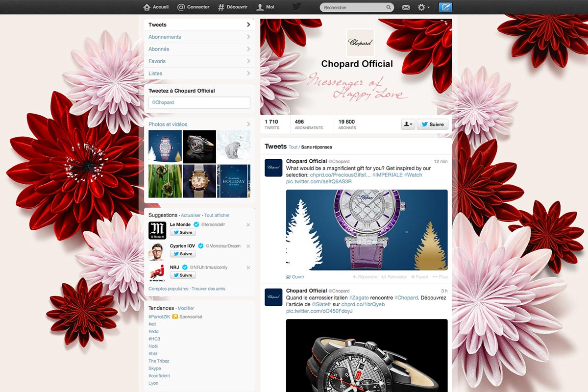Open direct messages envelope icon
Screen dimensions: 588x392
tap(406, 7)
